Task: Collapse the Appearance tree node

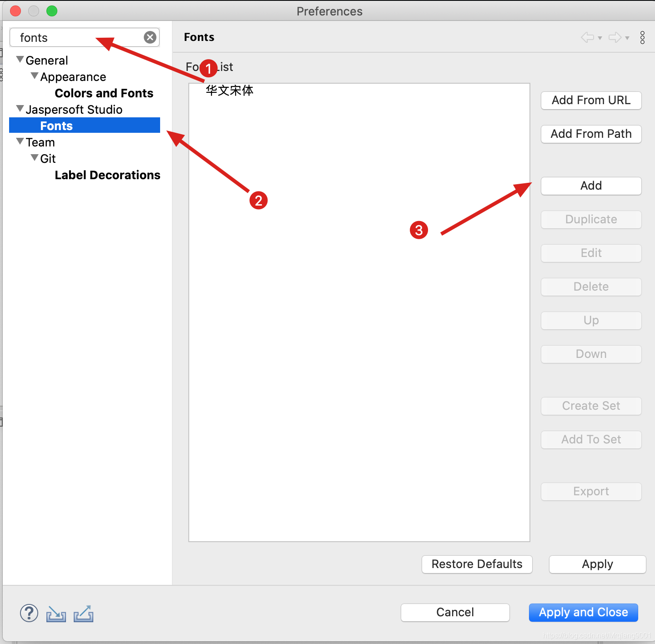Action: pos(35,76)
